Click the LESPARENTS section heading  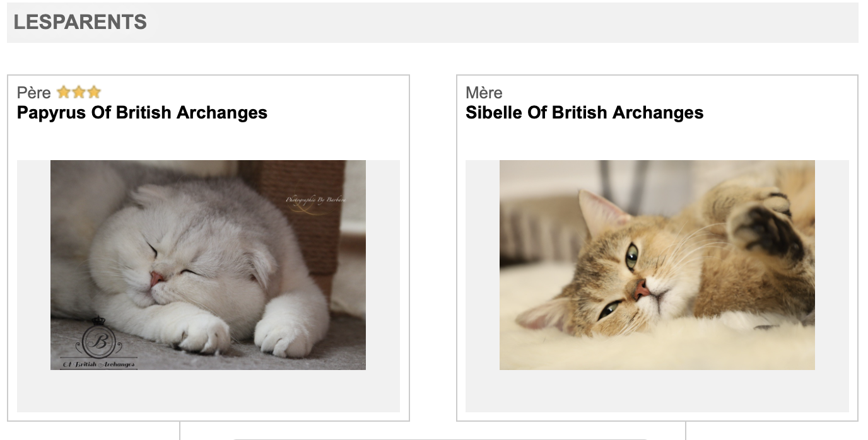tap(80, 23)
